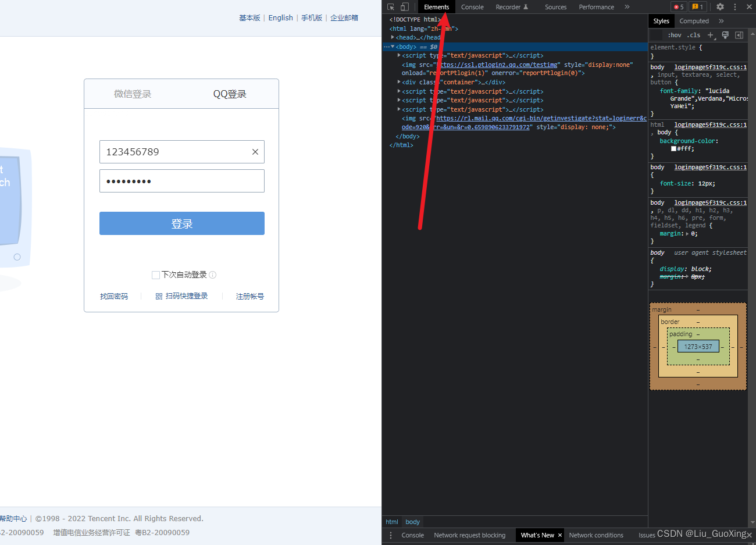Open the 1 issue warning badge

coord(697,7)
